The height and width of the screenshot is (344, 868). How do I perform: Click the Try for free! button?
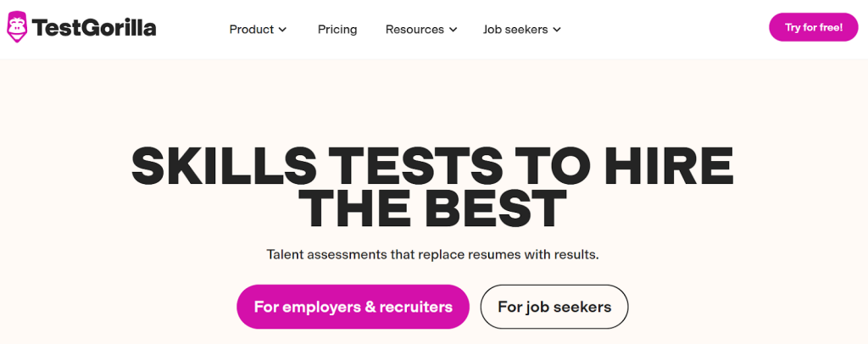[813, 27]
